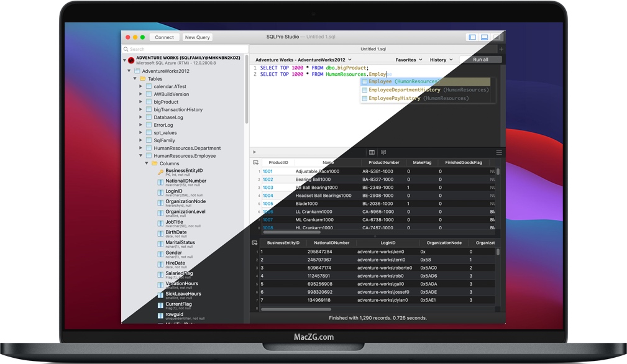This screenshot has width=627, height=364.
Task: Click the calendar.ATest table icon
Action: click(x=149, y=86)
